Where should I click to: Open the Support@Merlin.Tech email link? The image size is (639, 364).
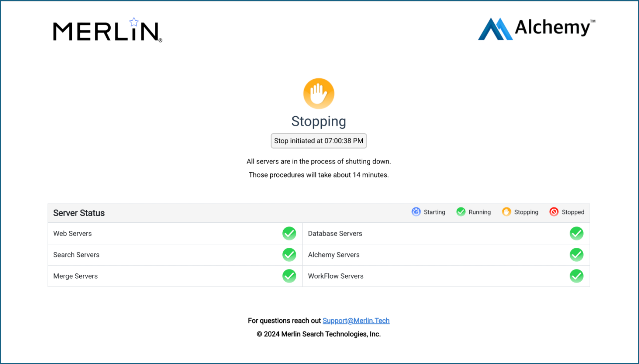pyautogui.click(x=356, y=321)
